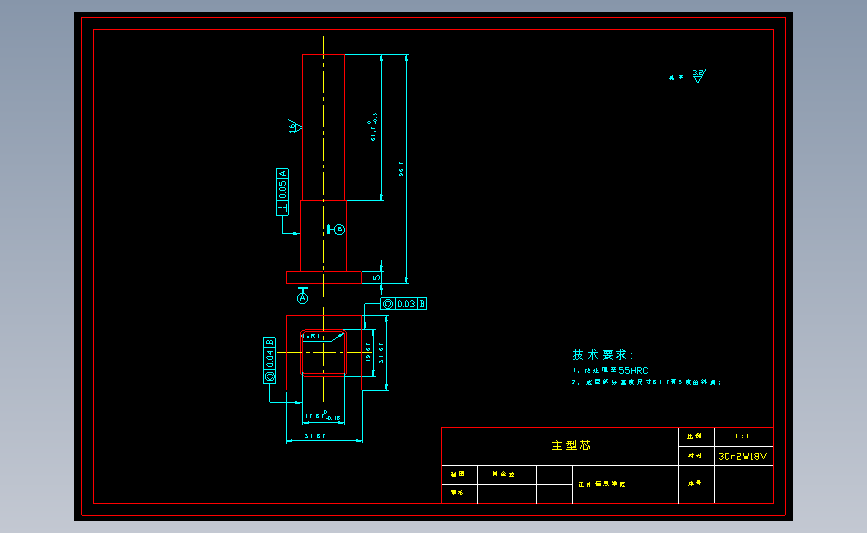
Task: Select the 0.03 B concentricity tolerance frame
Action: click(404, 304)
